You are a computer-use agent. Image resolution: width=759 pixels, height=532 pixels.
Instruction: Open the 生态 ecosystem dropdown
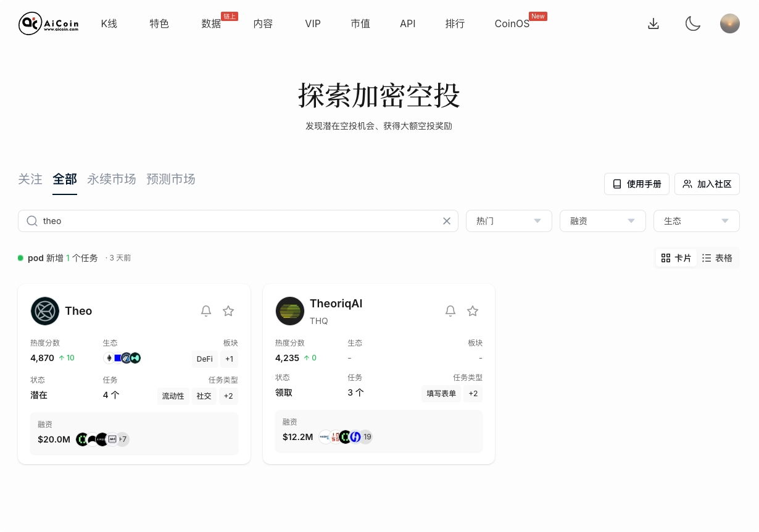[696, 220]
